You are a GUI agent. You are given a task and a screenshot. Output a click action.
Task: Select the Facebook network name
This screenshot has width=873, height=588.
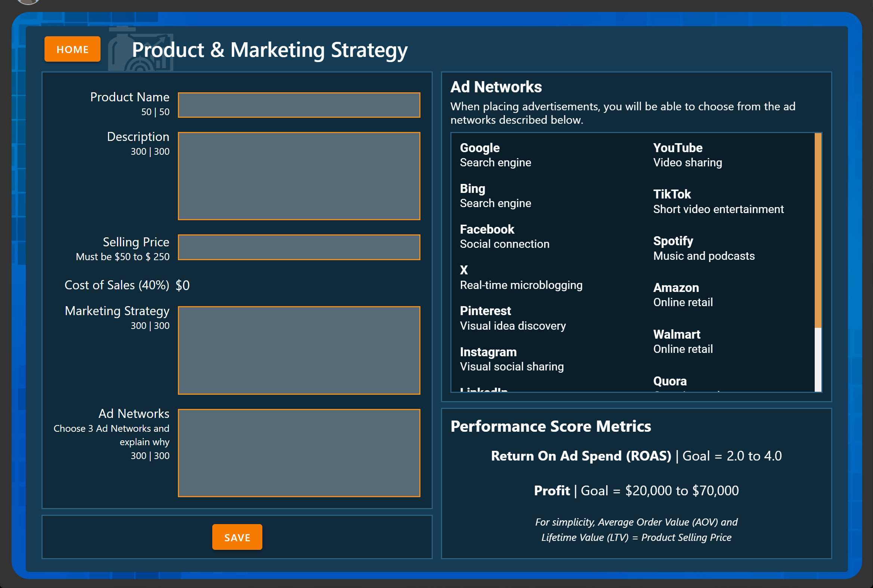pos(487,229)
